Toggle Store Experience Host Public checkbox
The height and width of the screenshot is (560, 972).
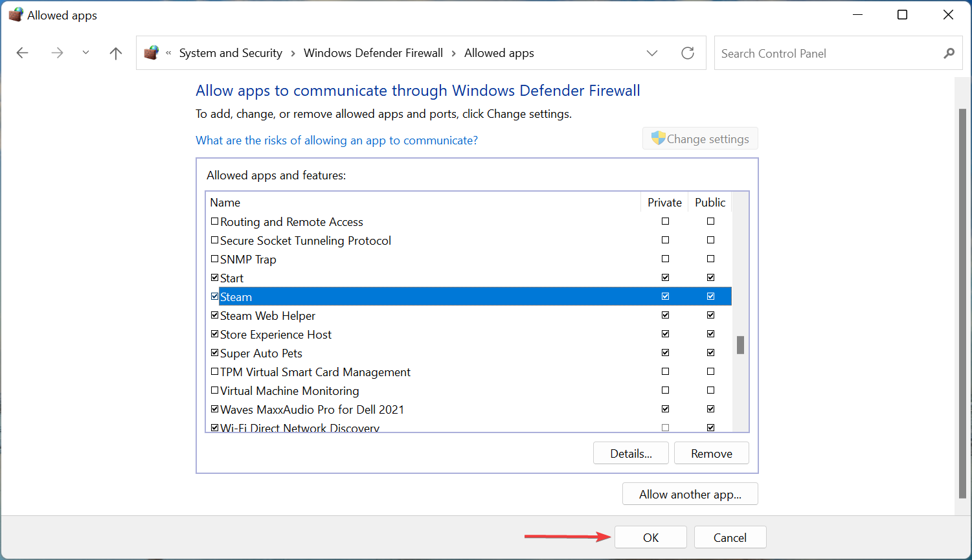[x=710, y=334]
